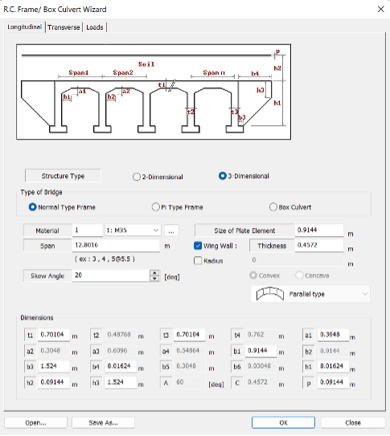Screen dimensions: 390x436
Task: Click the Span input field
Action: tap(116, 245)
